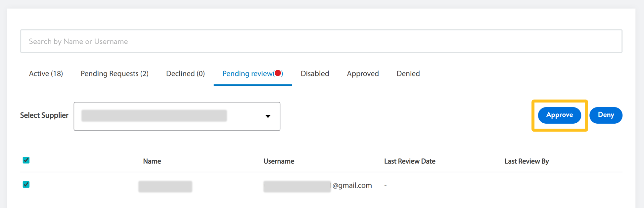Open the Denied tab
This screenshot has height=208, width=644.
pos(408,74)
